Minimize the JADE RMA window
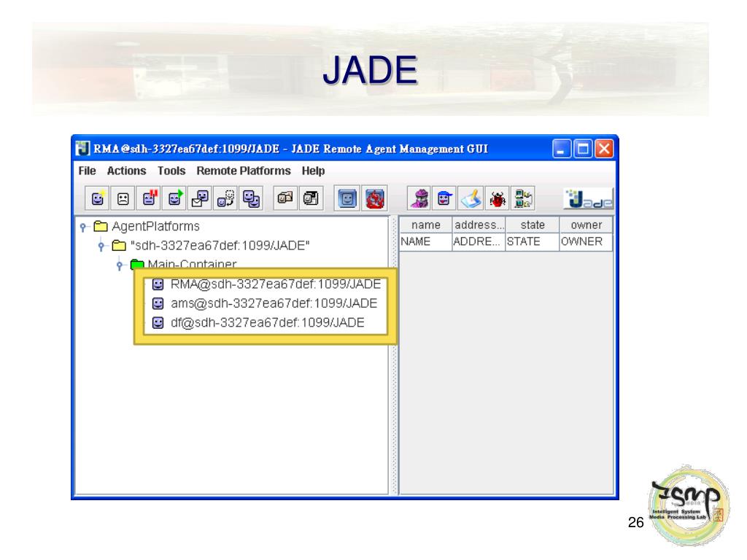 [562, 149]
